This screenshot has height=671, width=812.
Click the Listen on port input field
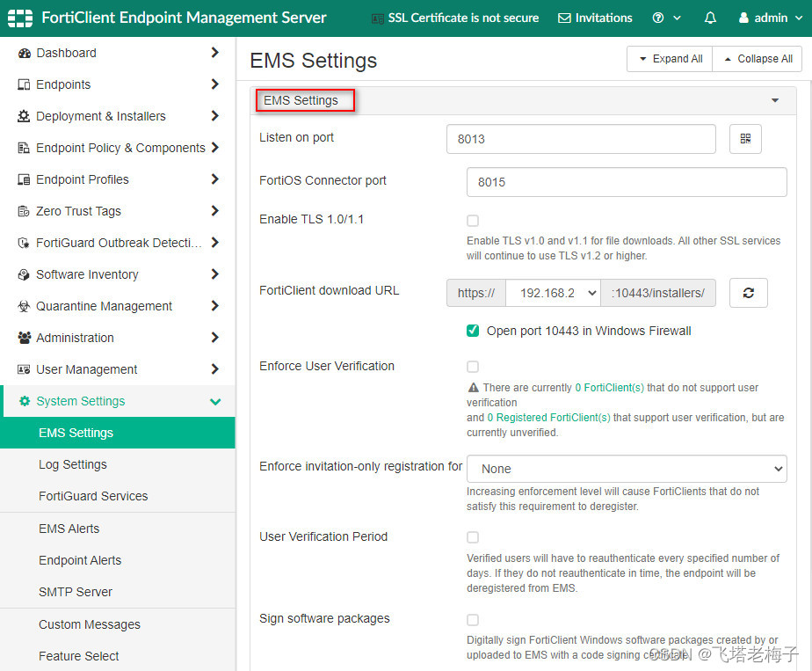[x=581, y=139]
